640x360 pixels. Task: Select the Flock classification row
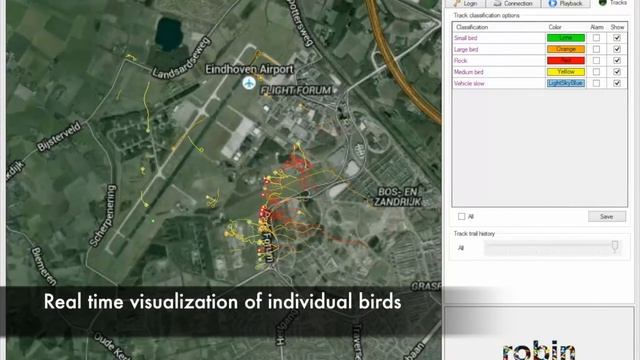(540, 60)
